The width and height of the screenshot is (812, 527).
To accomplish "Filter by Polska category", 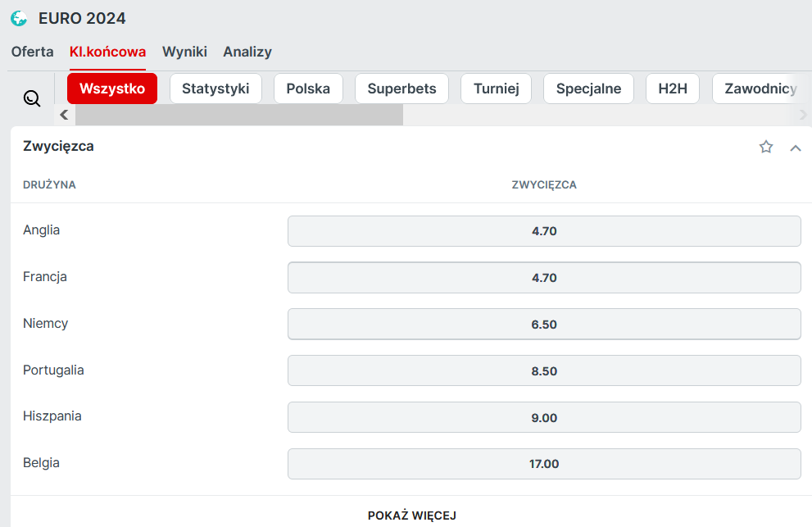I will pyautogui.click(x=308, y=89).
